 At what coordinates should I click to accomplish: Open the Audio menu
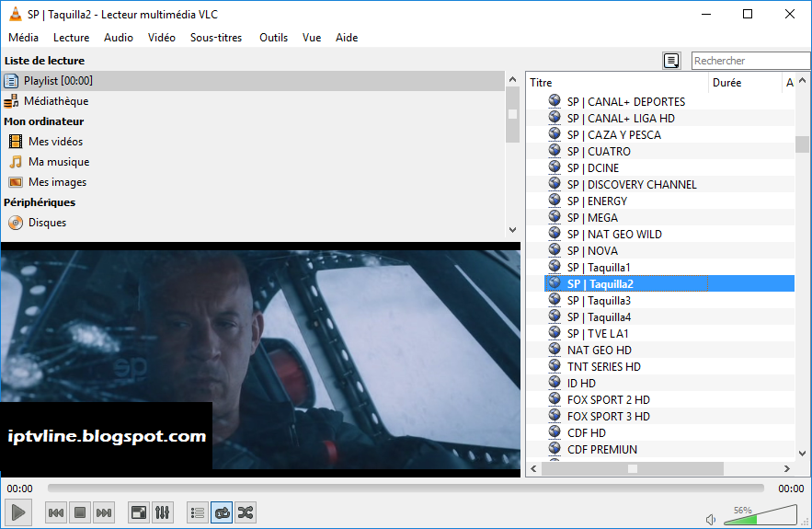118,38
